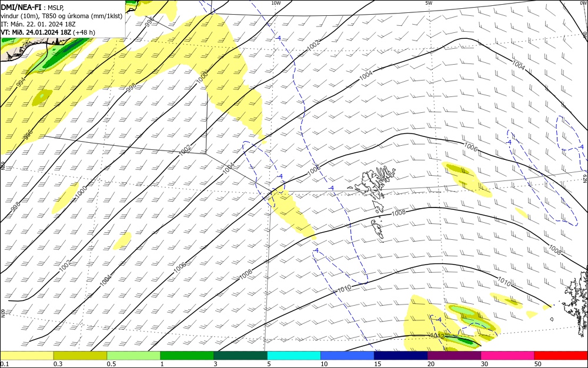The width and height of the screenshot is (588, 368).
Task: Choose the navy 15–20 legend swatch
Action: (401, 356)
